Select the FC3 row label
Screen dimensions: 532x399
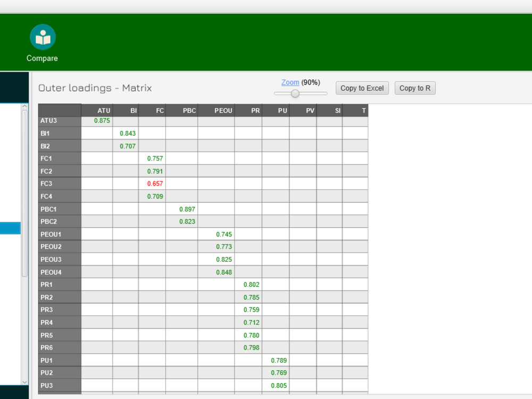coord(46,184)
